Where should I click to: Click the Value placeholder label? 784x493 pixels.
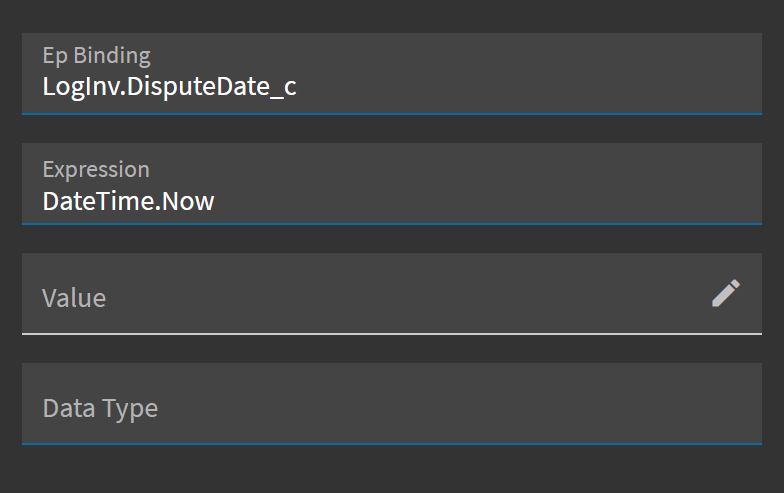pos(74,298)
